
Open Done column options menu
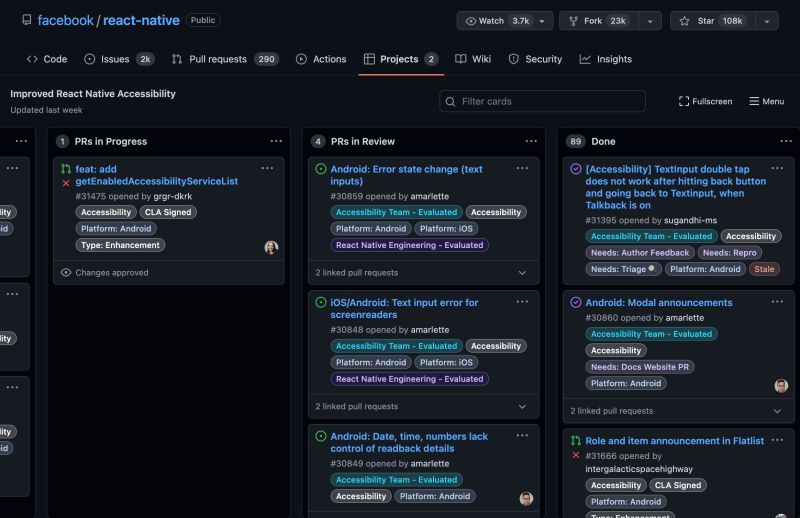pyautogui.click(x=786, y=141)
